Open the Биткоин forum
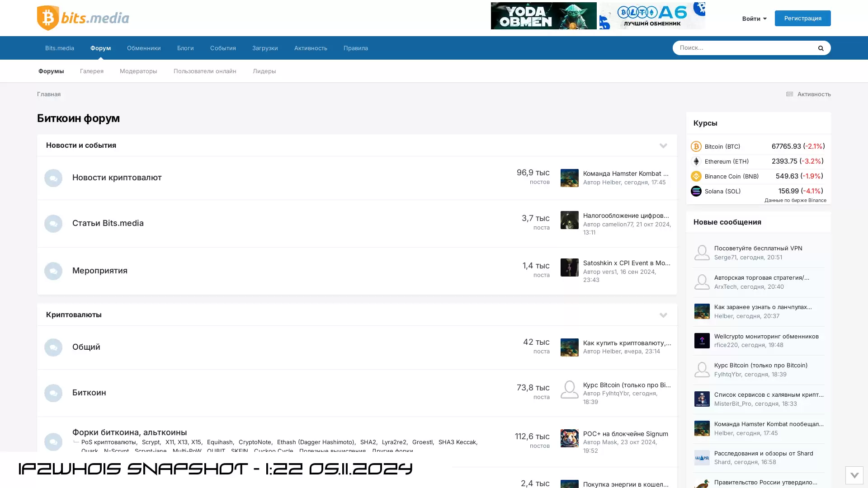The image size is (868, 488). click(89, 393)
